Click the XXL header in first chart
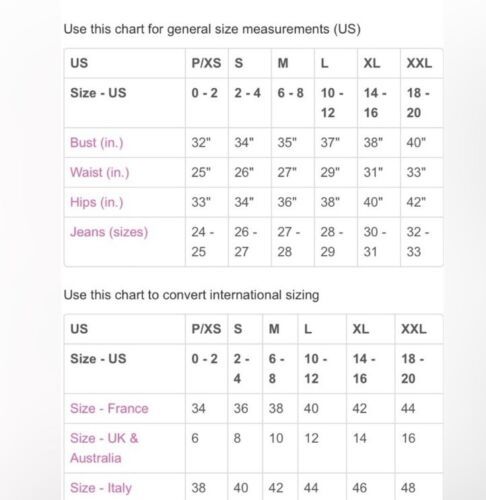486x500 pixels. tap(419, 63)
